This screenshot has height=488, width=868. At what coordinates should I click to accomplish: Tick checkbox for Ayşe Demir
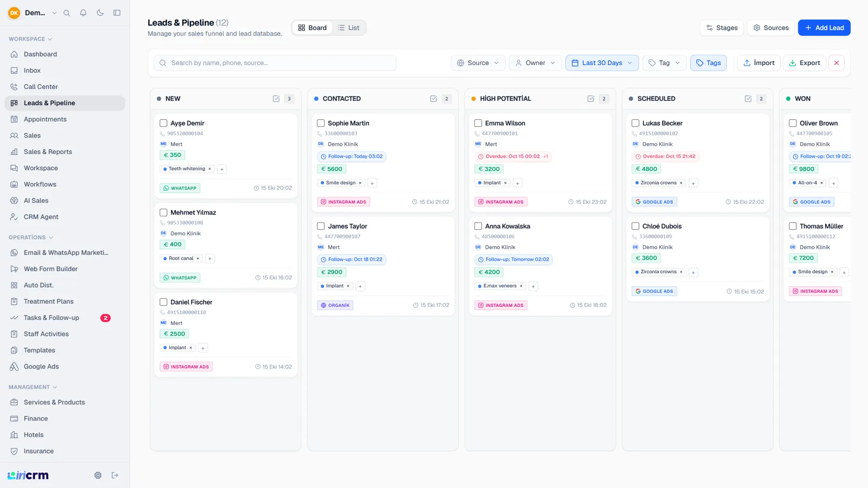pyautogui.click(x=163, y=123)
